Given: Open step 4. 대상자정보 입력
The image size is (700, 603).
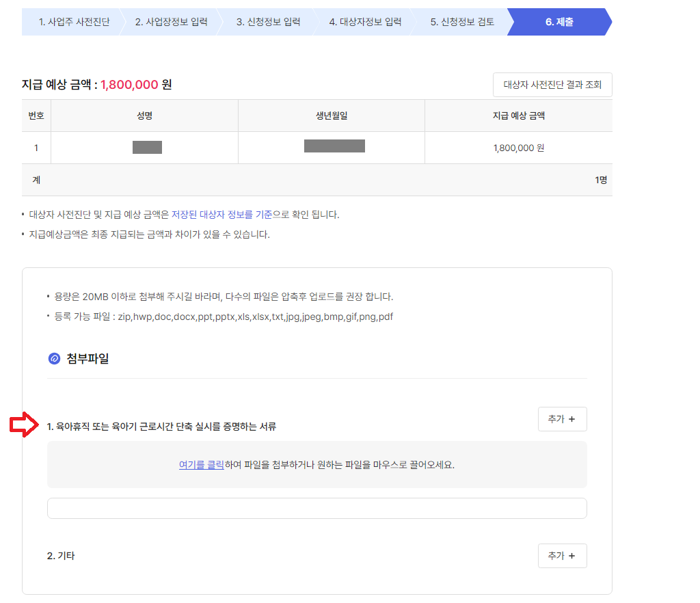Looking at the screenshot, I should (365, 22).
